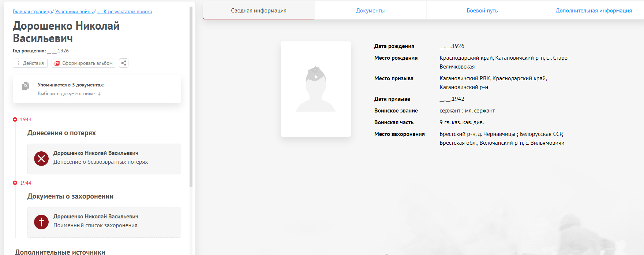
Task: Click the left panel vertical scrollbar
Action: [x=191, y=95]
